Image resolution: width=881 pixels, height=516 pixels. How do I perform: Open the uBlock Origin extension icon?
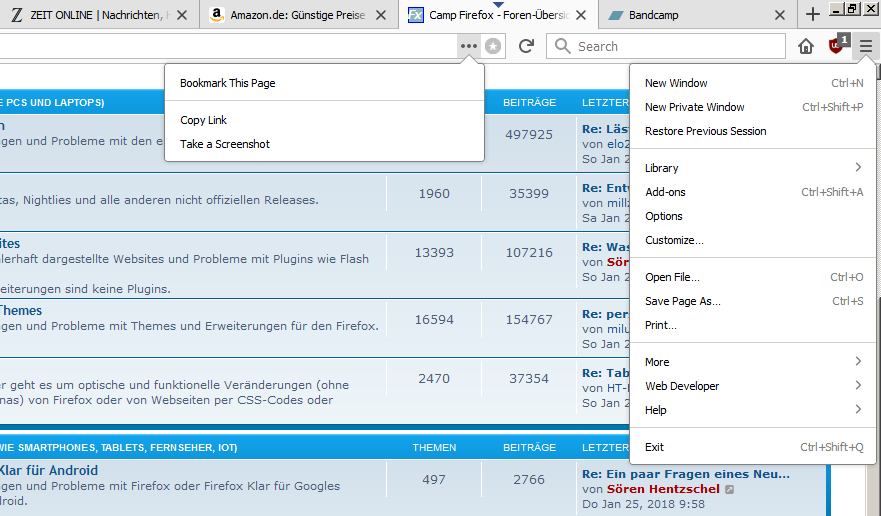837,46
